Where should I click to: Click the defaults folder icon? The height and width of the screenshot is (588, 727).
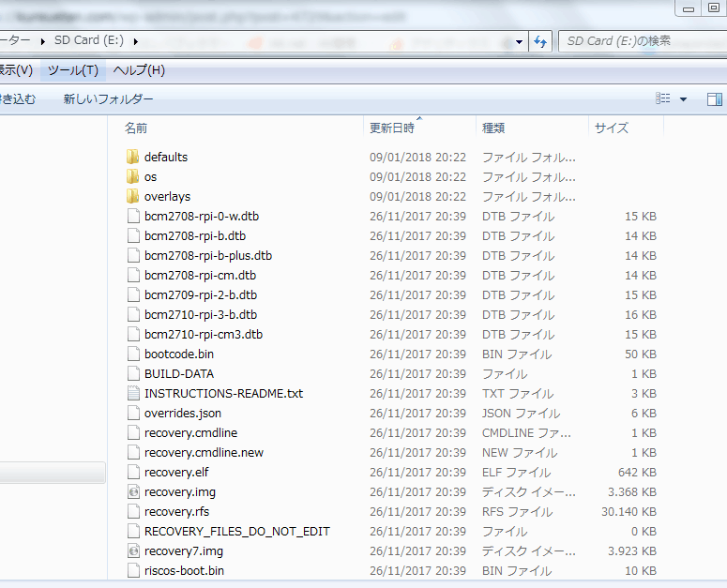point(132,157)
